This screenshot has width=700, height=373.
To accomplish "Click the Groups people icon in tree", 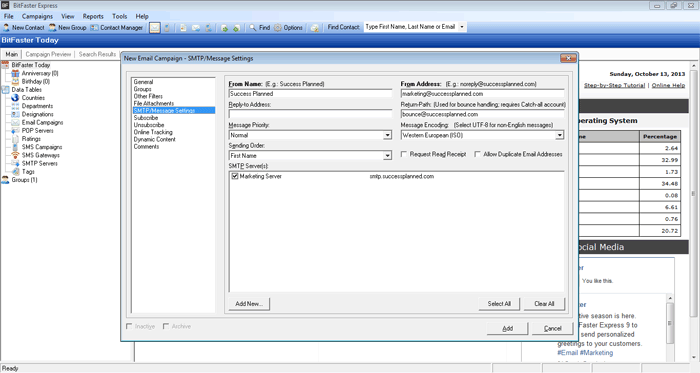I will [x=5, y=180].
